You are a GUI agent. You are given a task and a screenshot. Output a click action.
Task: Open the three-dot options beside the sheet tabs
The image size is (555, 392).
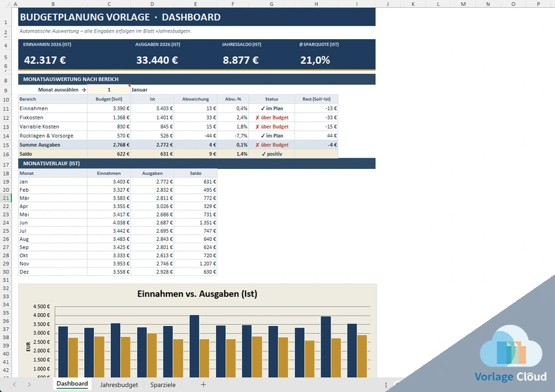[386, 385]
